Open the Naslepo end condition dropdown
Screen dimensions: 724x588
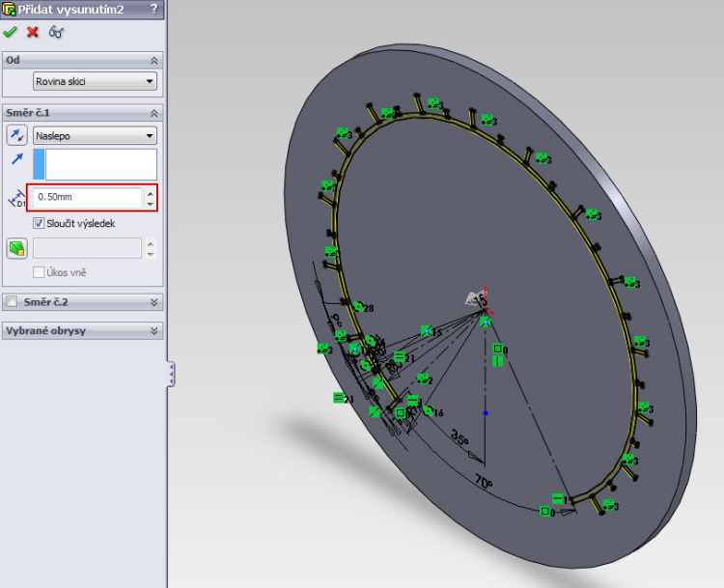pos(95,136)
